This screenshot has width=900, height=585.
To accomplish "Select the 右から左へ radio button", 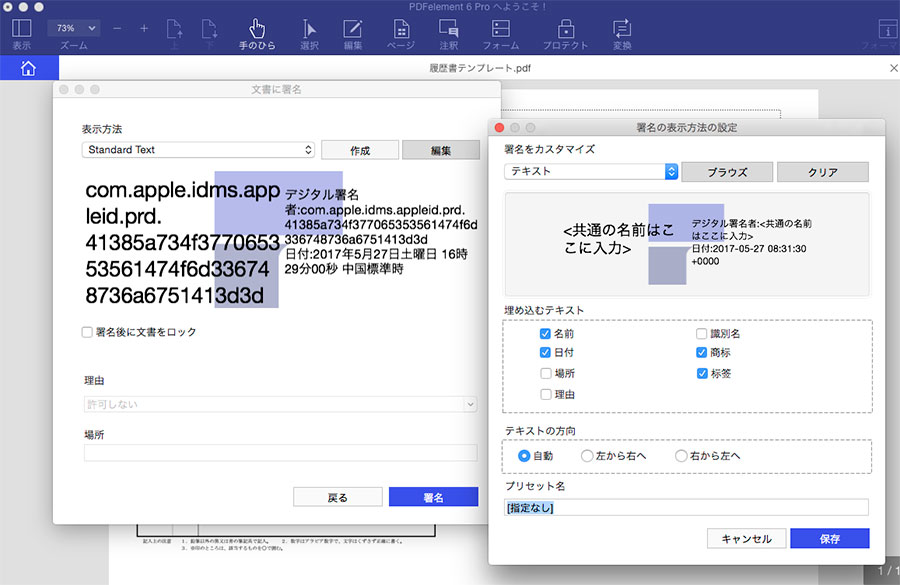I will [x=681, y=456].
